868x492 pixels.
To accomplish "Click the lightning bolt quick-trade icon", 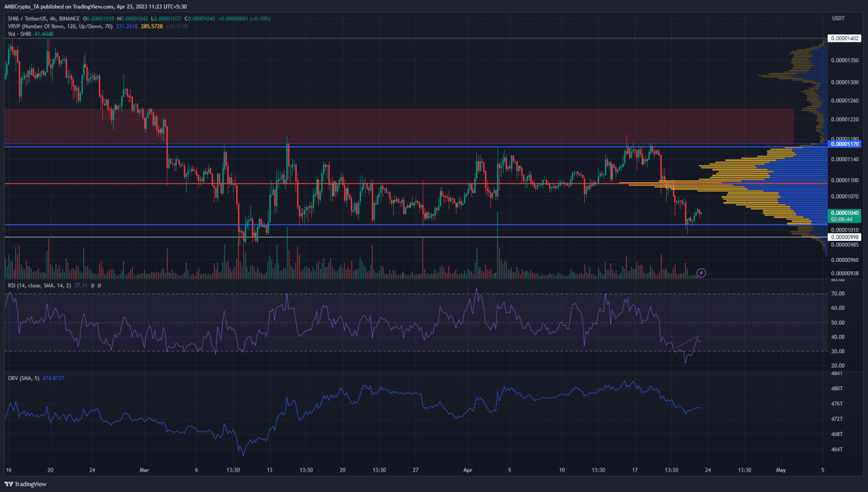I will pyautogui.click(x=701, y=273).
